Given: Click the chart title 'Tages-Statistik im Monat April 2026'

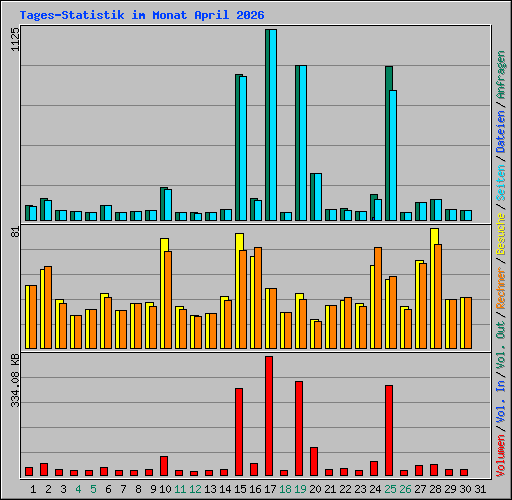Looking at the screenshot, I should [x=142, y=15].
